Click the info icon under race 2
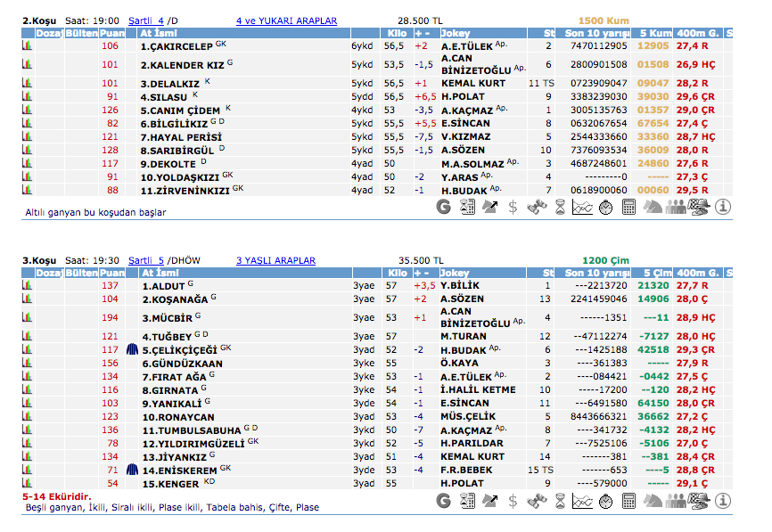The width and height of the screenshot is (772, 532). [723, 208]
